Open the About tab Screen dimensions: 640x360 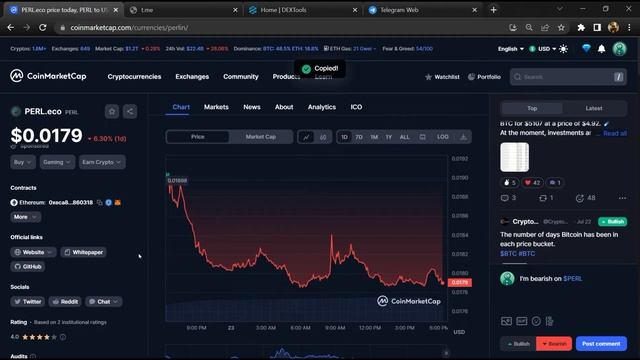click(x=284, y=107)
